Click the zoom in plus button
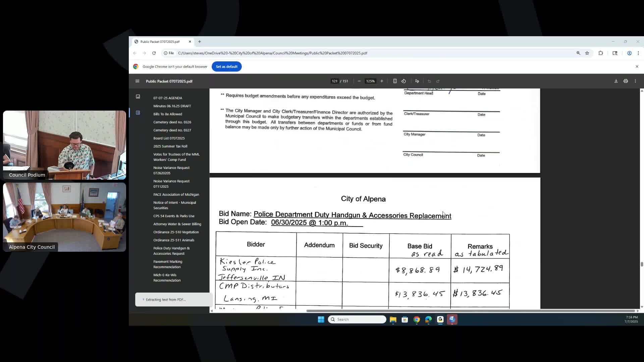The width and height of the screenshot is (644, 362). tap(382, 81)
